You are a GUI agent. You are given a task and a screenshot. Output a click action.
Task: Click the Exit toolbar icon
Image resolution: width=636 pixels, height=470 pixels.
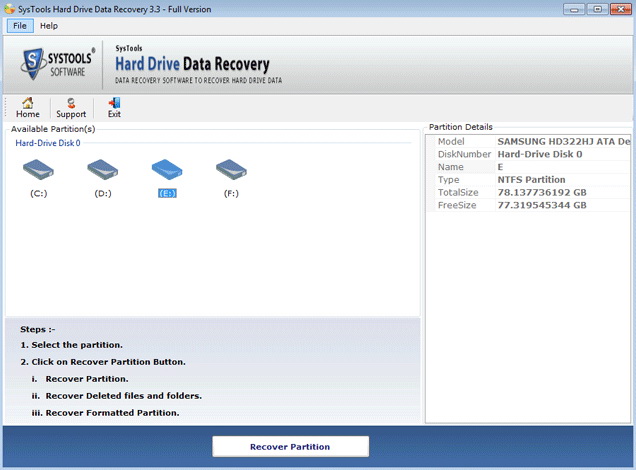[114, 108]
